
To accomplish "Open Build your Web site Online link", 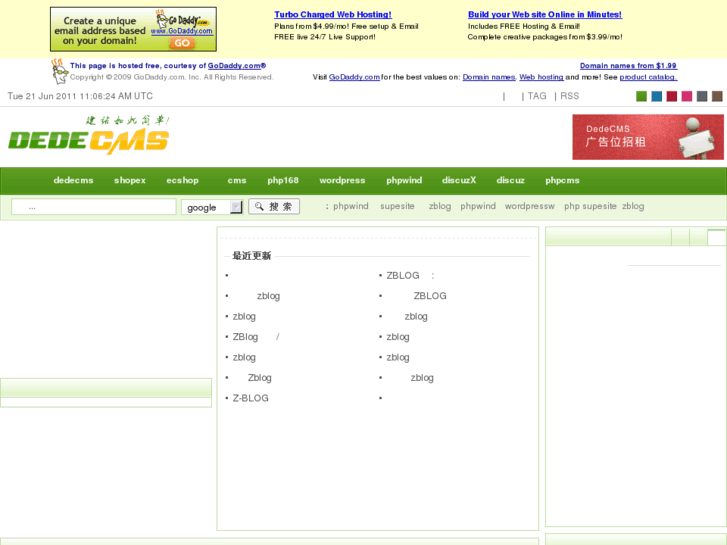I will click(x=545, y=15).
